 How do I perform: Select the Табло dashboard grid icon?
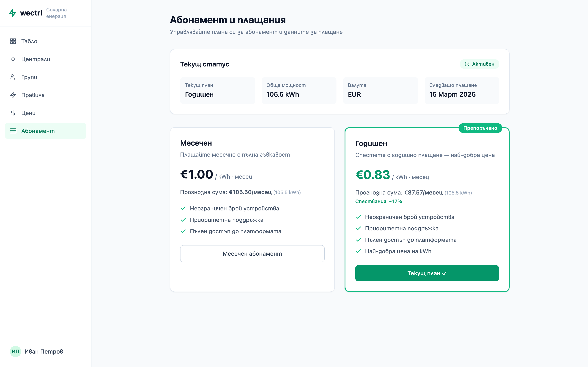click(13, 41)
